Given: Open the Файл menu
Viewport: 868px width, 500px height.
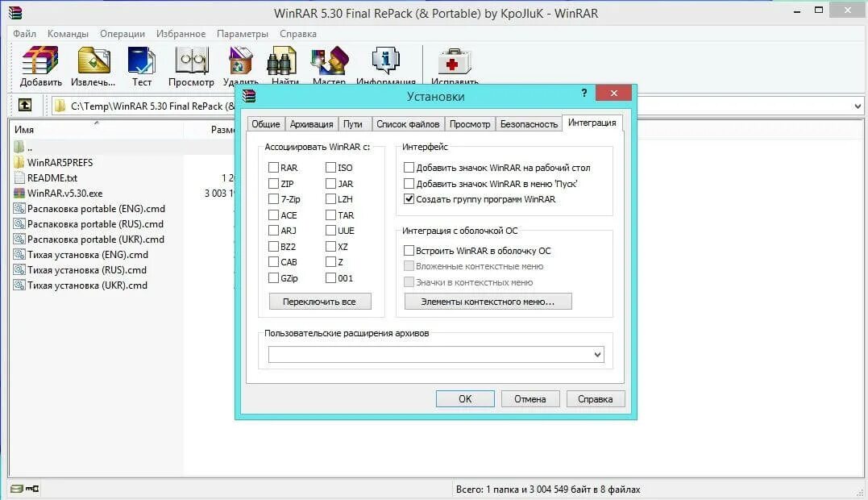Looking at the screenshot, I should point(24,34).
